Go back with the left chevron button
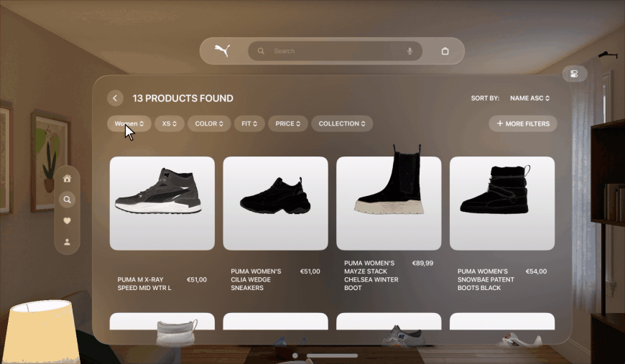 click(115, 98)
